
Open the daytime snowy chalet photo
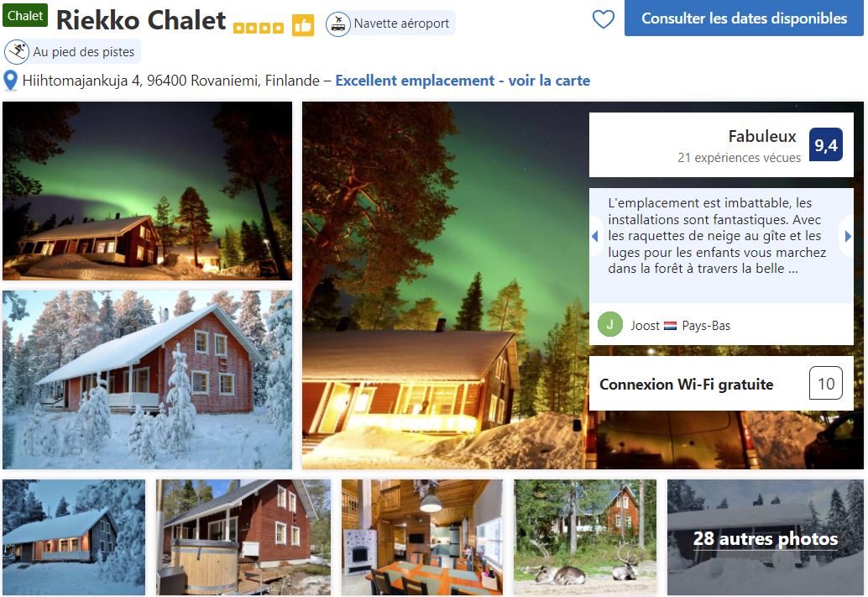[x=147, y=380]
